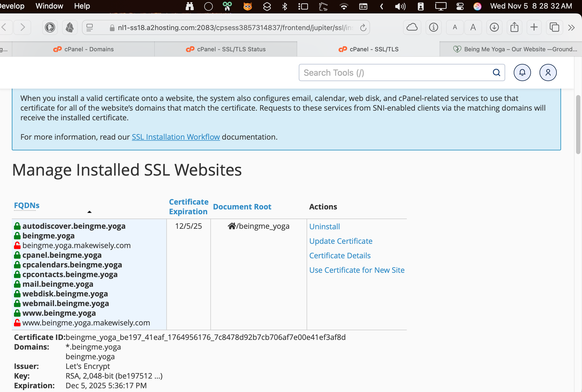Click the Safari tab overview icon
Image resolution: width=582 pixels, height=392 pixels.
pyautogui.click(x=554, y=27)
